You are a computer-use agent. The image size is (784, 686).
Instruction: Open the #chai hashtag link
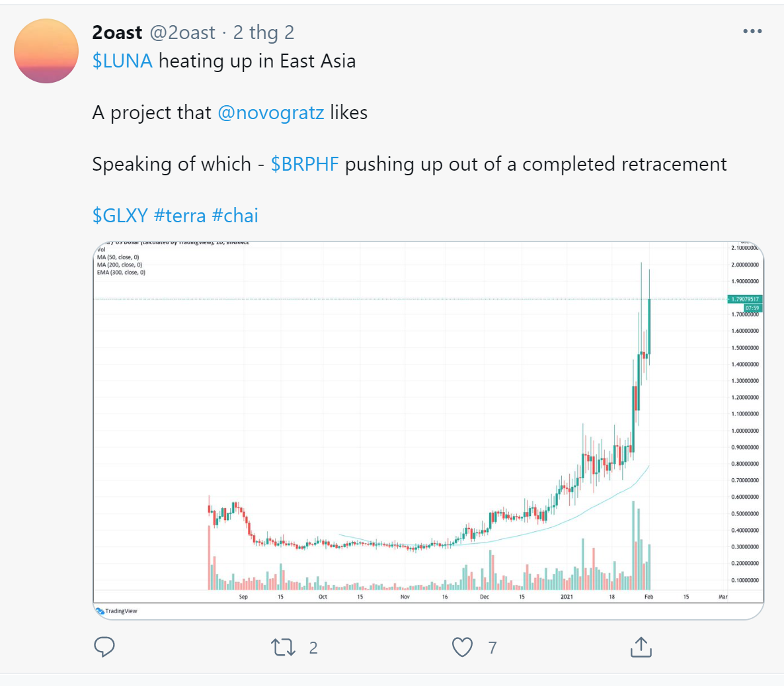235,216
